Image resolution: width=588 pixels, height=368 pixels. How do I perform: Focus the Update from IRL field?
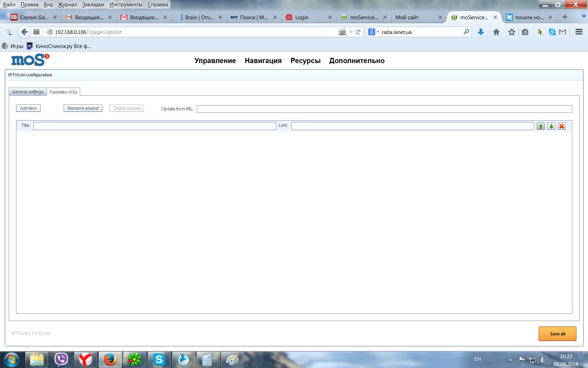point(384,109)
